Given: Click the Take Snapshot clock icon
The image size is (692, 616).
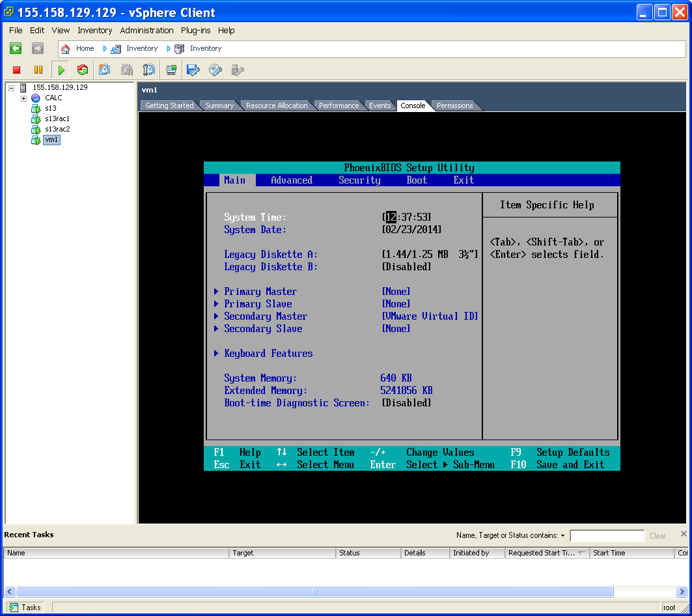Looking at the screenshot, I should point(105,70).
